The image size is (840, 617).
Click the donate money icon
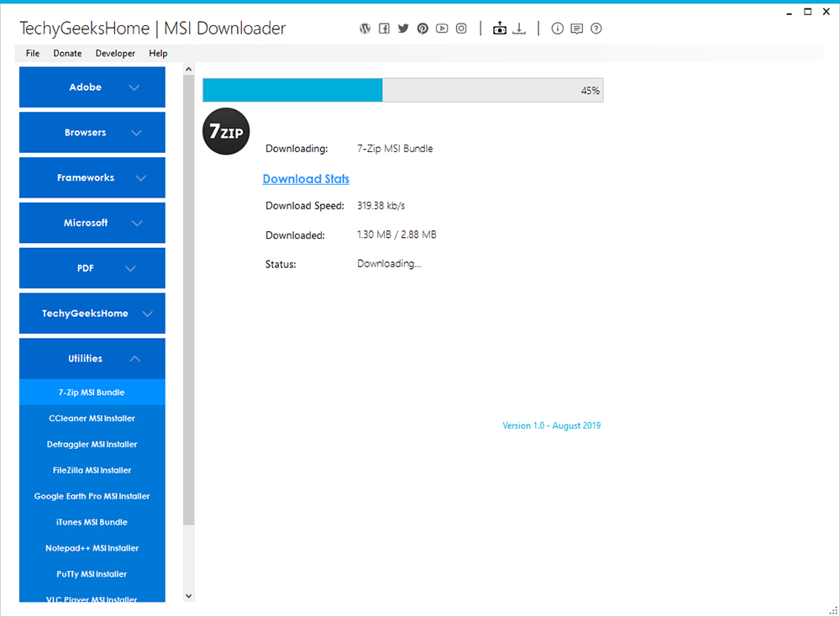[x=499, y=28]
